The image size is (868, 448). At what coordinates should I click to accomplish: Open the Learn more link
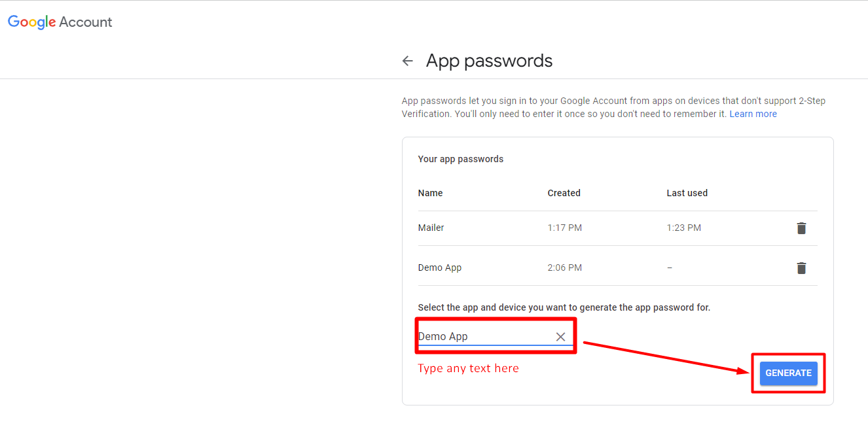(x=753, y=114)
